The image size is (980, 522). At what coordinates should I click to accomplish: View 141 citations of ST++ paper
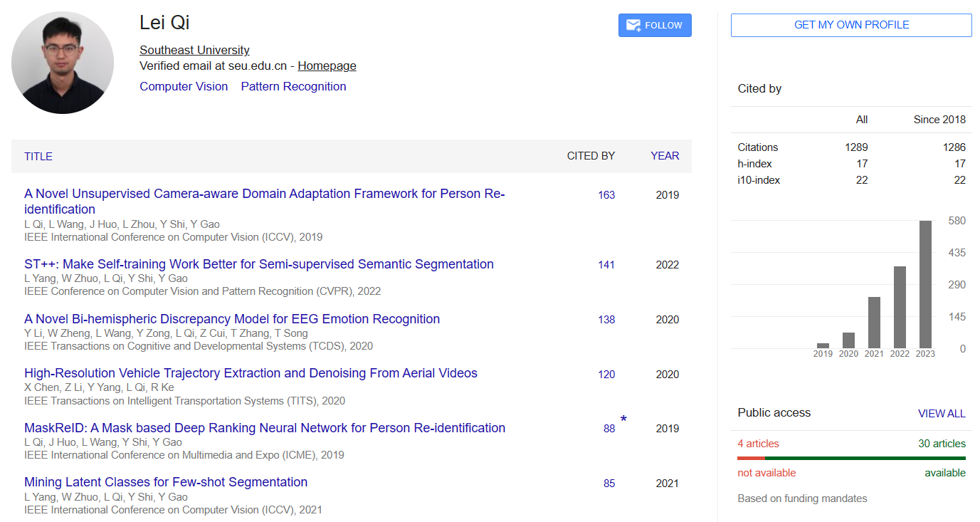(606, 265)
